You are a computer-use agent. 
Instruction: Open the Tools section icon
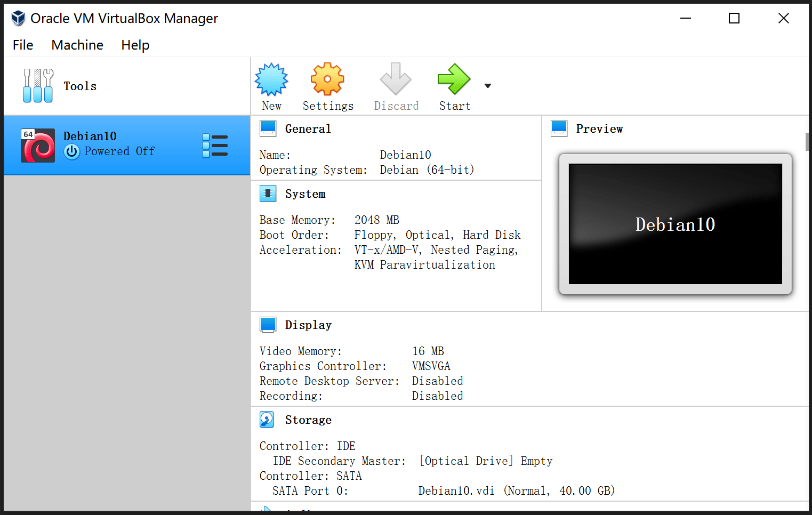(38, 85)
